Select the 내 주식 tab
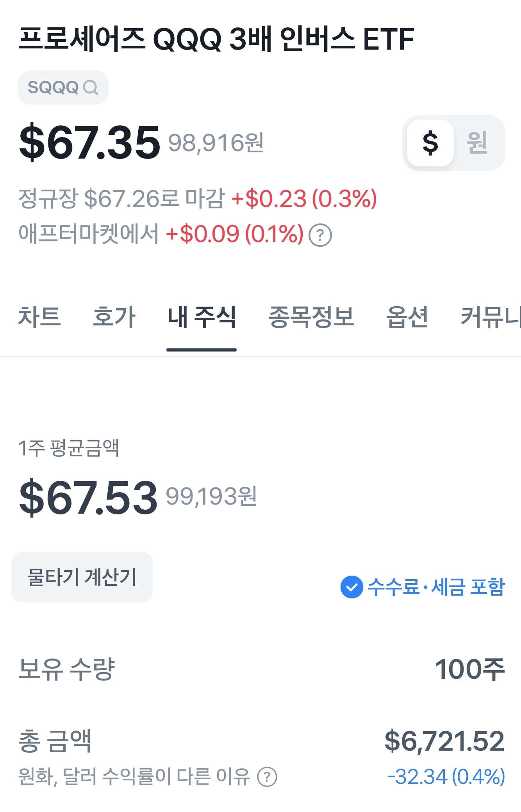The height and width of the screenshot is (812, 521). [202, 317]
